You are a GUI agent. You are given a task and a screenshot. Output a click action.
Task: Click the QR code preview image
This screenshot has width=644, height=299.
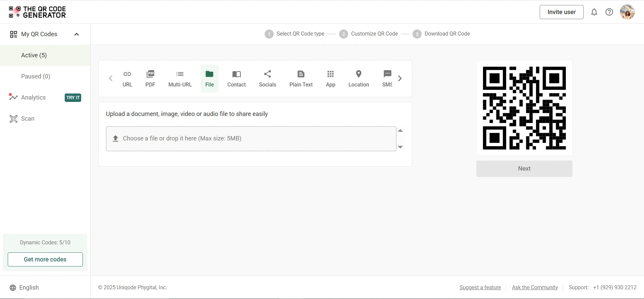pos(524,108)
